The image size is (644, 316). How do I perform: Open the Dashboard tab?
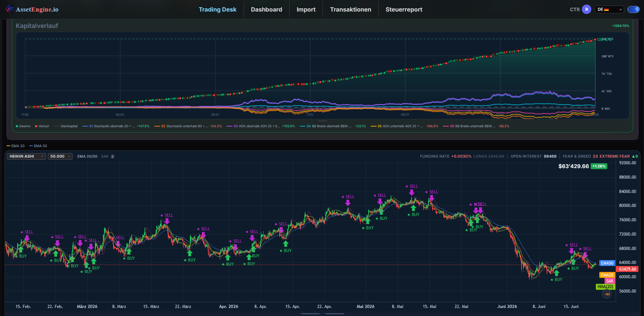click(266, 9)
